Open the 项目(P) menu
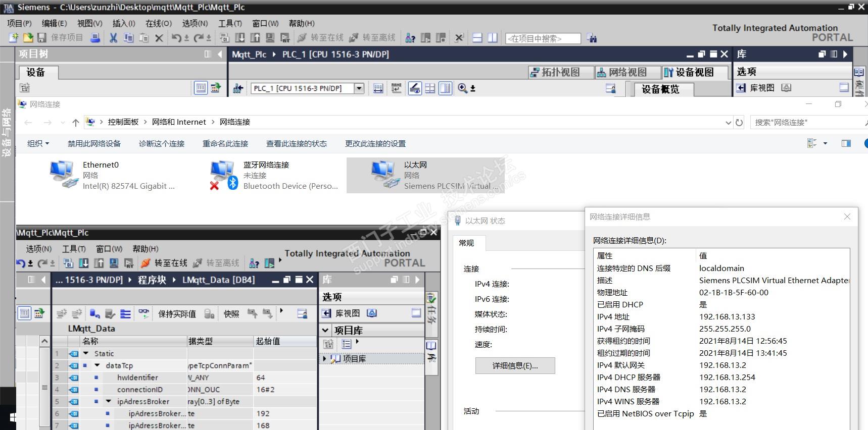This screenshot has width=868, height=430. 20,23
